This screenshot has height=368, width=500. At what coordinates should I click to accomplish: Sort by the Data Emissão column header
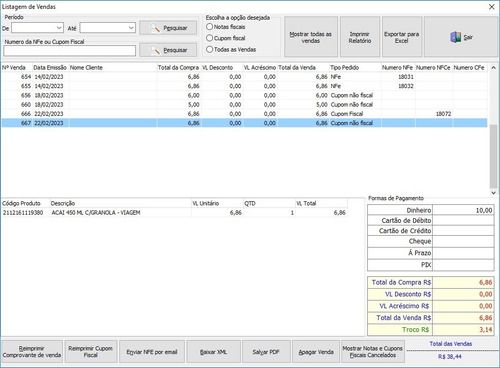pyautogui.click(x=51, y=68)
